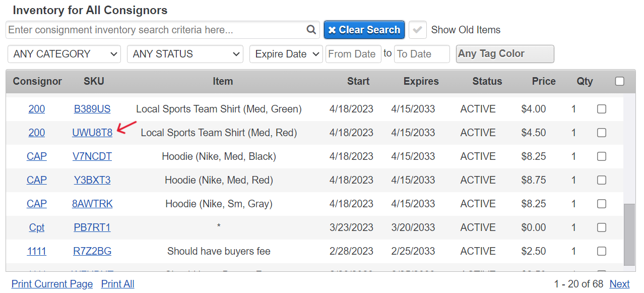Check the select-all checkbox in header
Viewport: 644px width, 293px height.
pyautogui.click(x=619, y=81)
